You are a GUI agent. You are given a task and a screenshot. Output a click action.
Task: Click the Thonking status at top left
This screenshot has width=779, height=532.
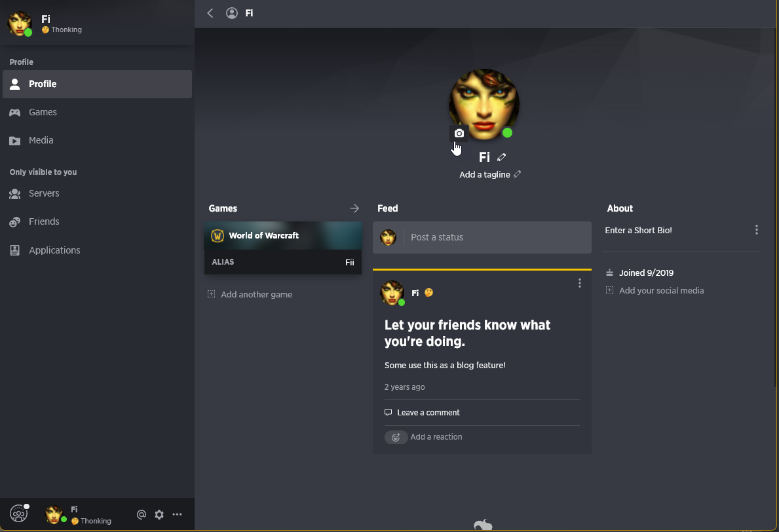click(x=62, y=29)
